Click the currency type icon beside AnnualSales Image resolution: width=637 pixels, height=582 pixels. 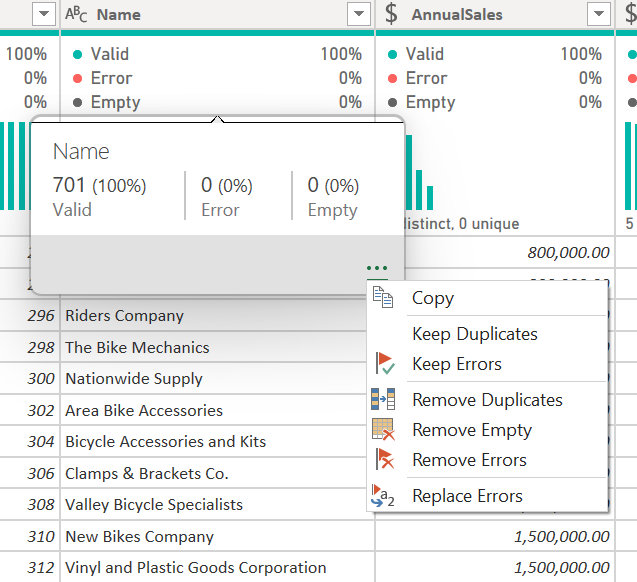click(x=391, y=14)
